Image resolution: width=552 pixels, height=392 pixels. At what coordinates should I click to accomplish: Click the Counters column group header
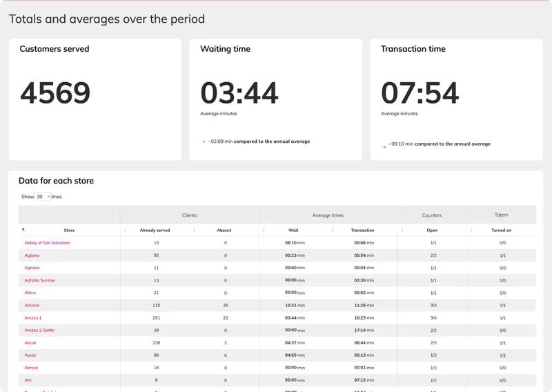(x=432, y=215)
